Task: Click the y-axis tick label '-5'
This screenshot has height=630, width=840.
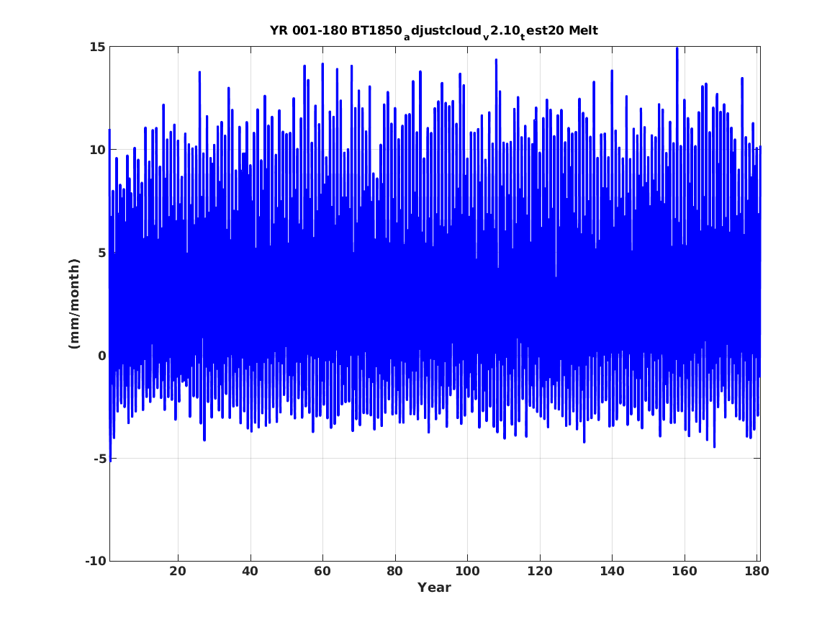Action: [x=99, y=459]
